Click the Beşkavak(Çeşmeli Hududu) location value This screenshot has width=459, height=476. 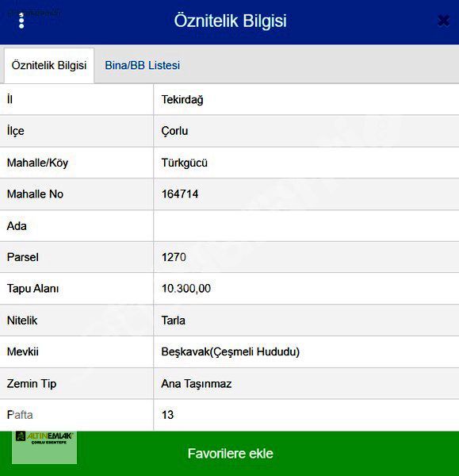pyautogui.click(x=231, y=351)
